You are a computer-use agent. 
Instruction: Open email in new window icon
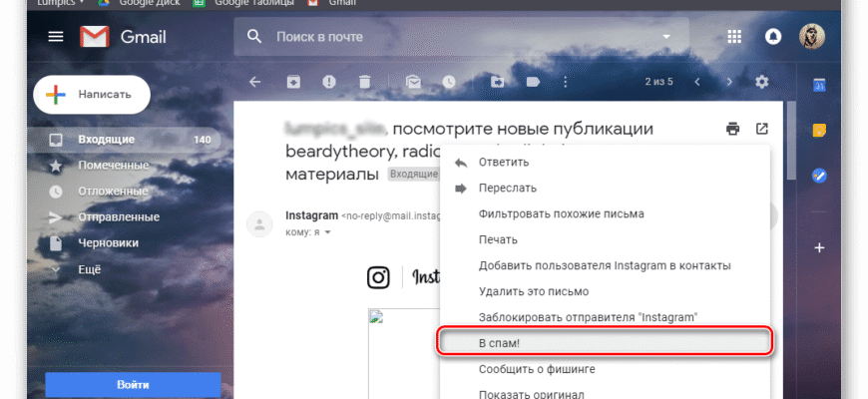coord(762,129)
